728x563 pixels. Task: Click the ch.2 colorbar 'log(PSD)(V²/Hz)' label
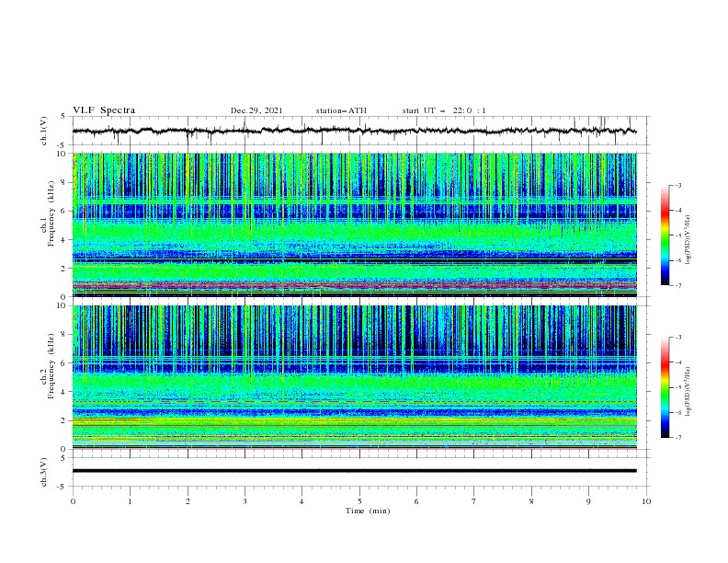pyautogui.click(x=688, y=391)
